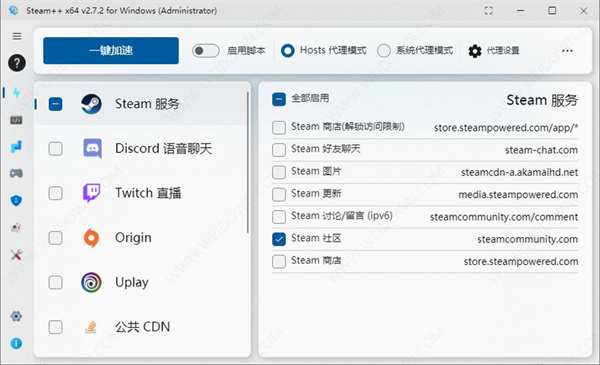600x365 pixels.
Task: Click the Uplay swirl logo icon
Action: click(91, 282)
